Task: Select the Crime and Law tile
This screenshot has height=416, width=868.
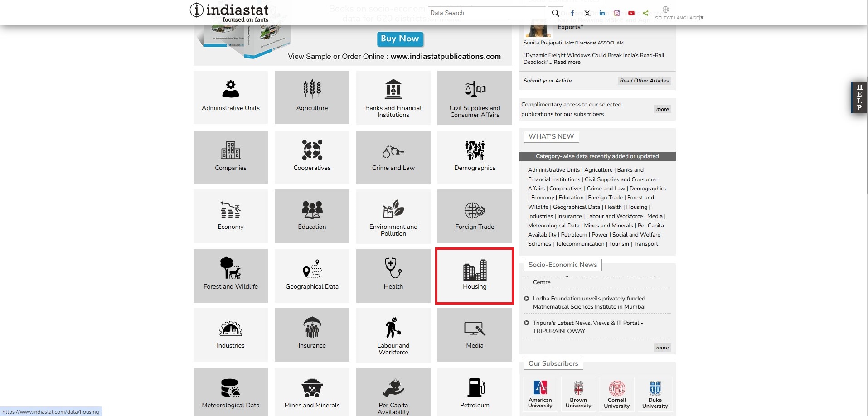Action: pyautogui.click(x=393, y=157)
